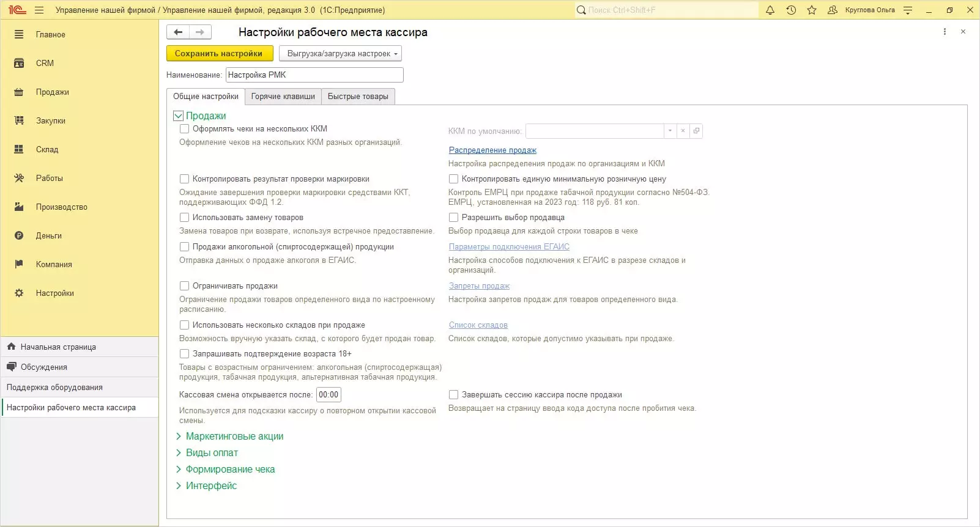Click the Настройки gear icon
Image resolution: width=980 pixels, height=527 pixels.
coord(19,293)
